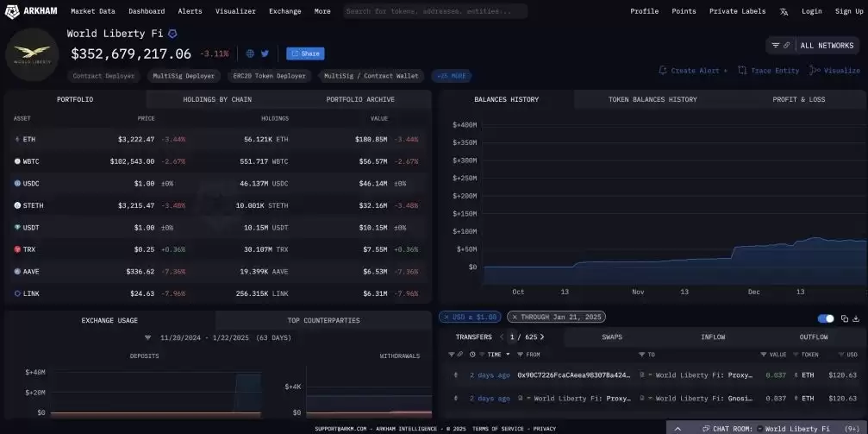Click the search field for tokens and addresses
The width and height of the screenshot is (868, 434).
point(435,11)
